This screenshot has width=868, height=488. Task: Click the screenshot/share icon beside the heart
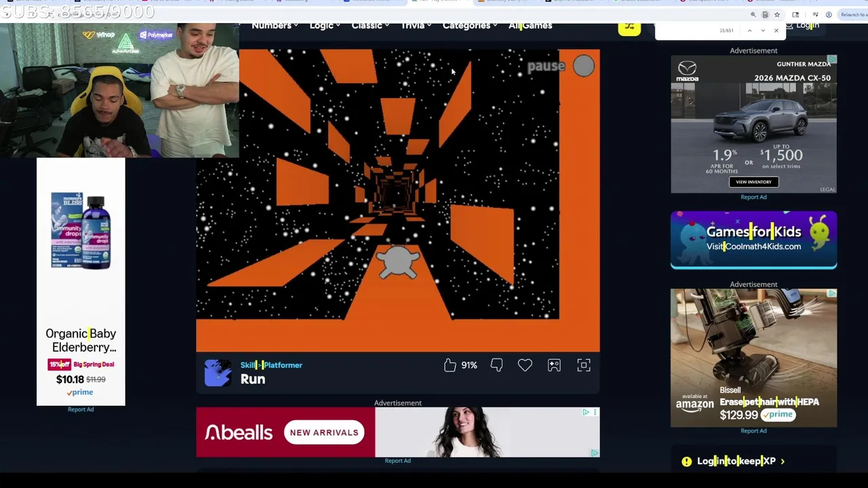point(554,365)
